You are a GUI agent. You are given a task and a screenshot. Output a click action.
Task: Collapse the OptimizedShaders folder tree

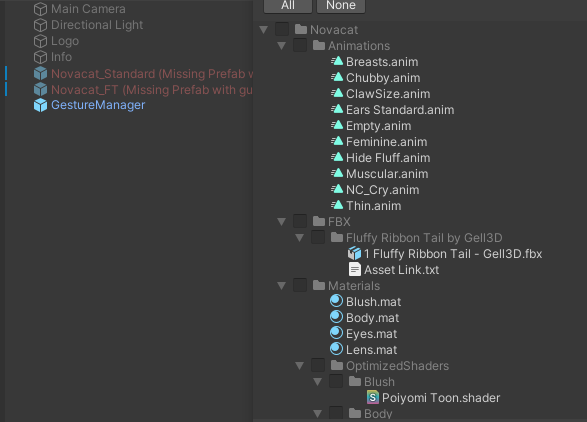[299, 366]
